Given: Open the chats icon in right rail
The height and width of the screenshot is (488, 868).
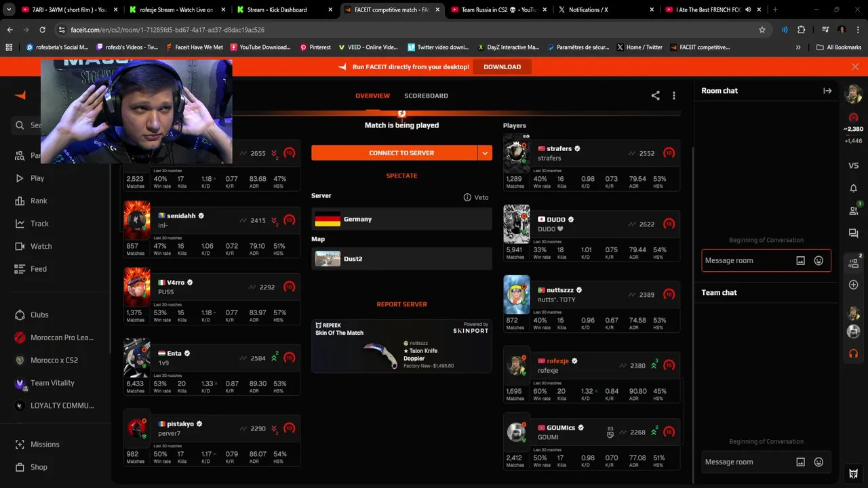Looking at the screenshot, I should tap(853, 234).
